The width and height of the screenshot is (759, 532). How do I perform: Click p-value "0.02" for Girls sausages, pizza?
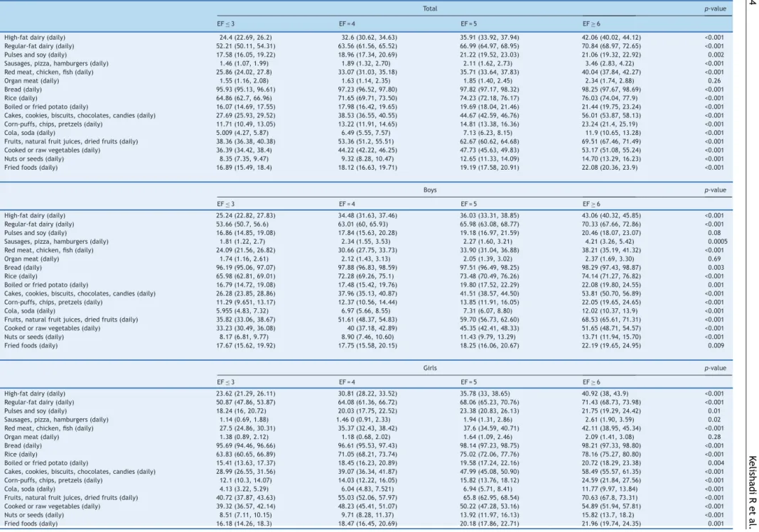(x=714, y=419)
